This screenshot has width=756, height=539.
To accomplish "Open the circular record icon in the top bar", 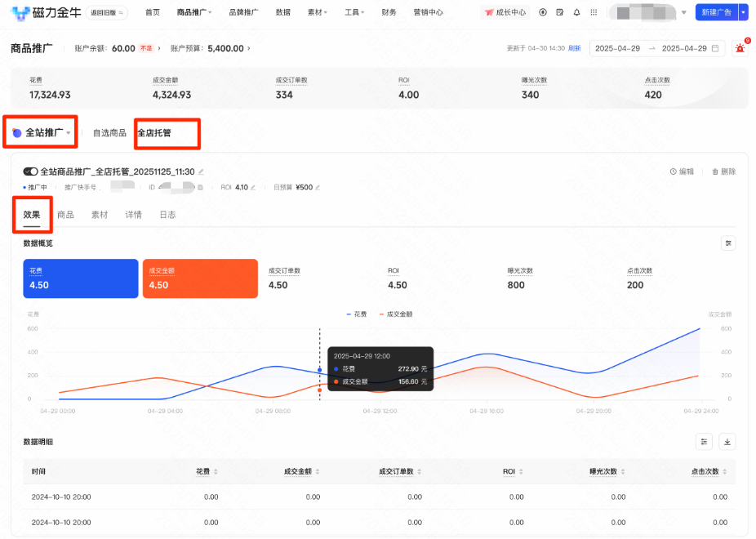I will pos(543,12).
